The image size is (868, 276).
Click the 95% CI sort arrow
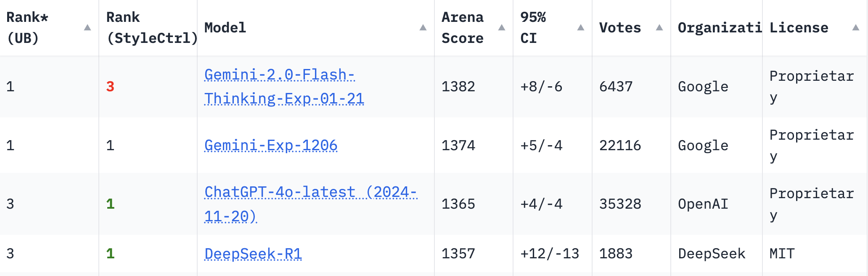click(581, 28)
